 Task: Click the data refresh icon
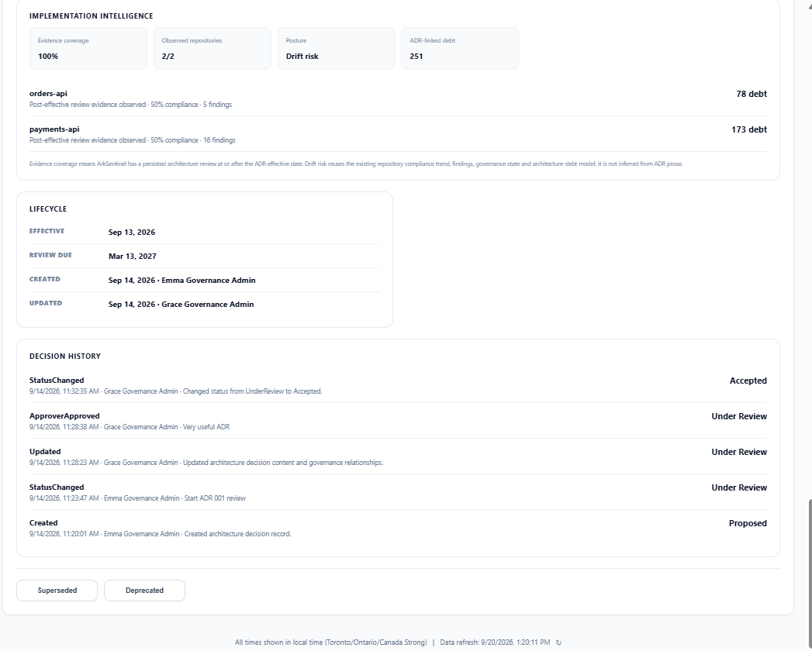point(558,642)
